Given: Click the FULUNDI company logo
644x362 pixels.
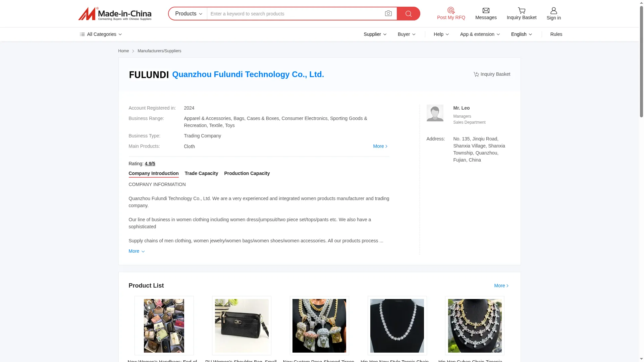Looking at the screenshot, I should point(149,75).
